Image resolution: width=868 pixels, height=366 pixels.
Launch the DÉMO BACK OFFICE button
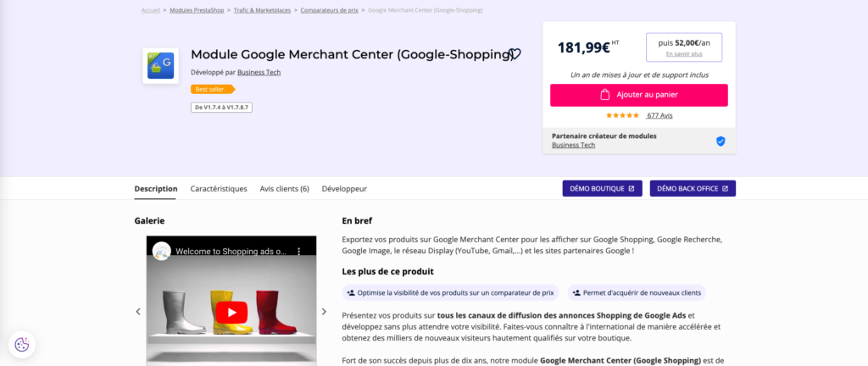pos(693,188)
